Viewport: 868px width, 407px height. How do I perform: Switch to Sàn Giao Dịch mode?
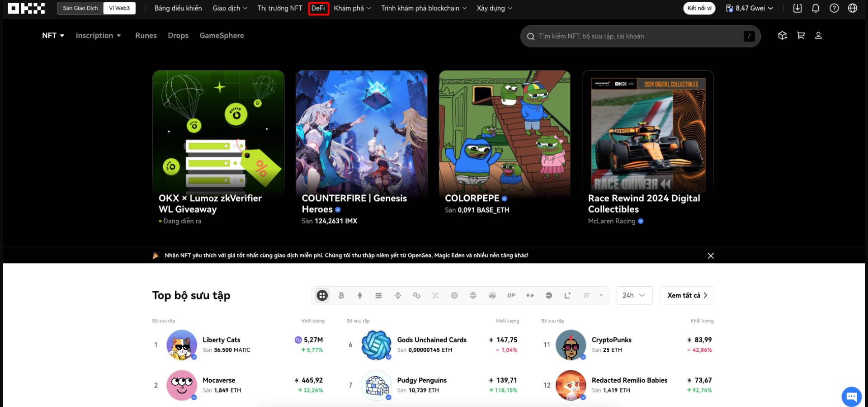pyautogui.click(x=80, y=8)
